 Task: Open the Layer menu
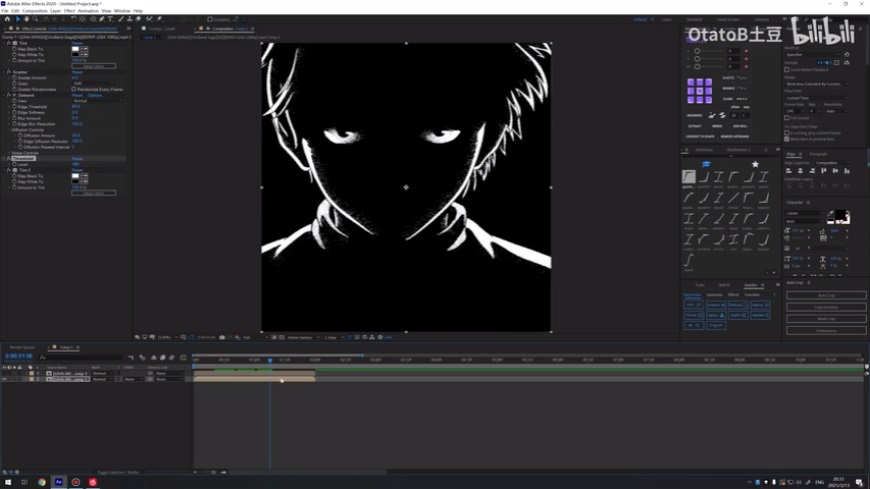point(55,11)
